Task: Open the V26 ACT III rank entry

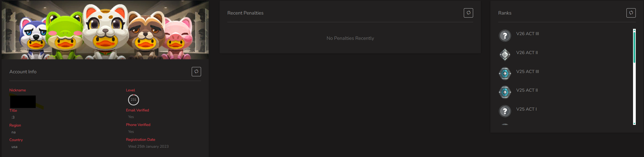Action: (x=527, y=34)
